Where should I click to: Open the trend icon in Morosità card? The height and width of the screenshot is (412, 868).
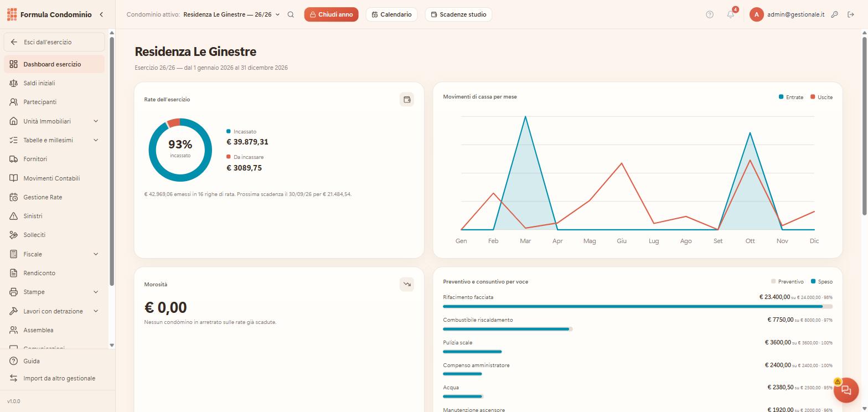tap(407, 284)
